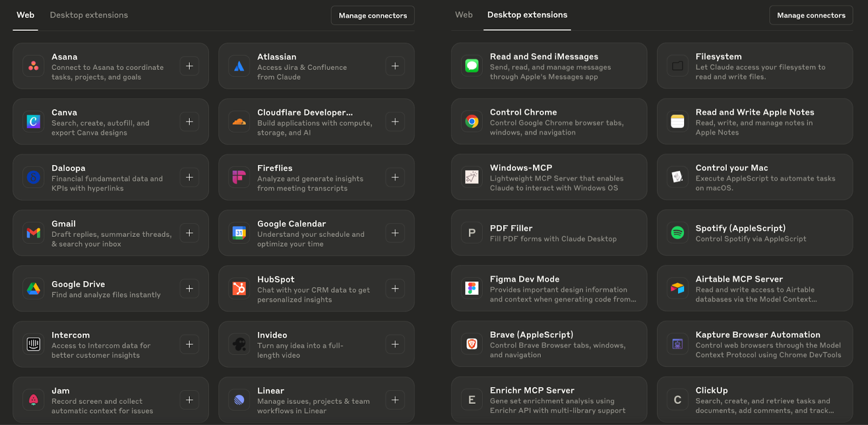
Task: Click the HubSpot orange icon
Action: tap(239, 289)
